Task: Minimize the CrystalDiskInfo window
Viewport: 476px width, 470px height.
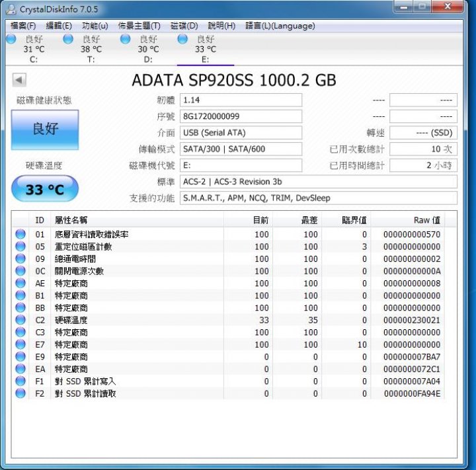Action: pyautogui.click(x=403, y=7)
